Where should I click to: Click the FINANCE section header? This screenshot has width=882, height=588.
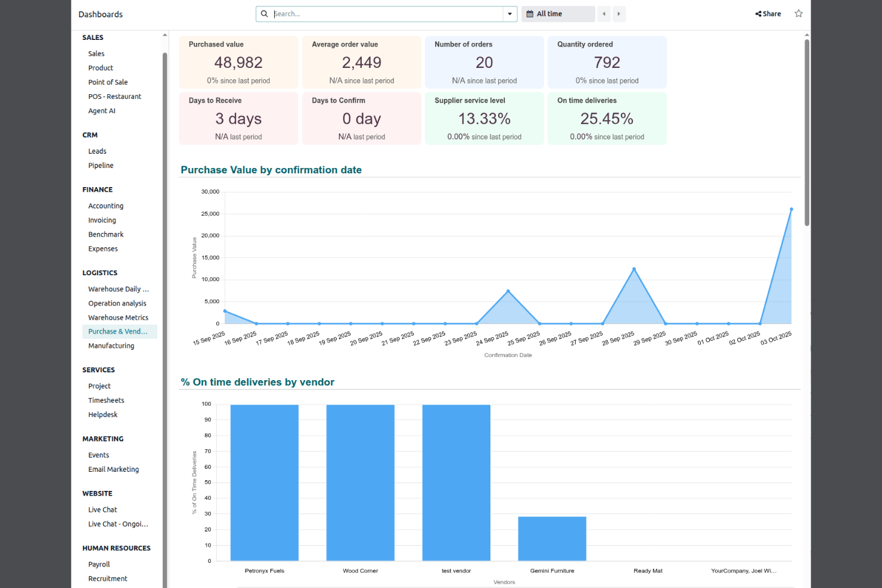point(98,189)
